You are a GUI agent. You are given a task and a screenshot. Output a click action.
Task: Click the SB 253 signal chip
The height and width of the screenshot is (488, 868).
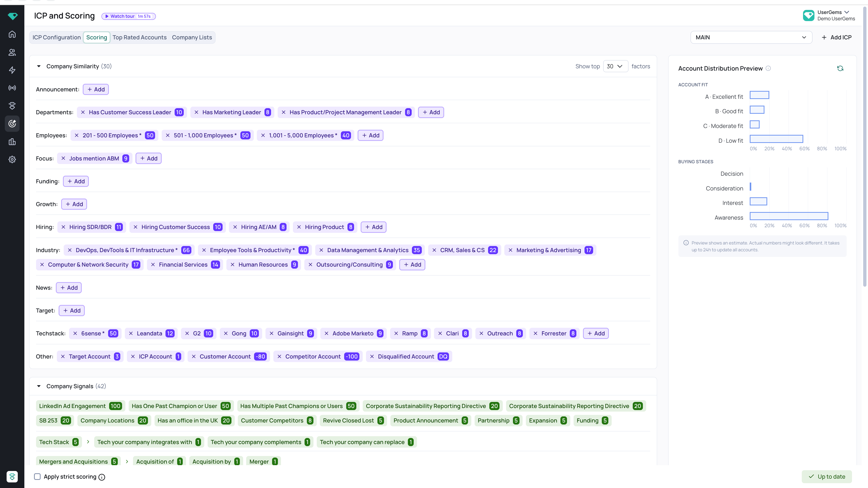tap(55, 420)
